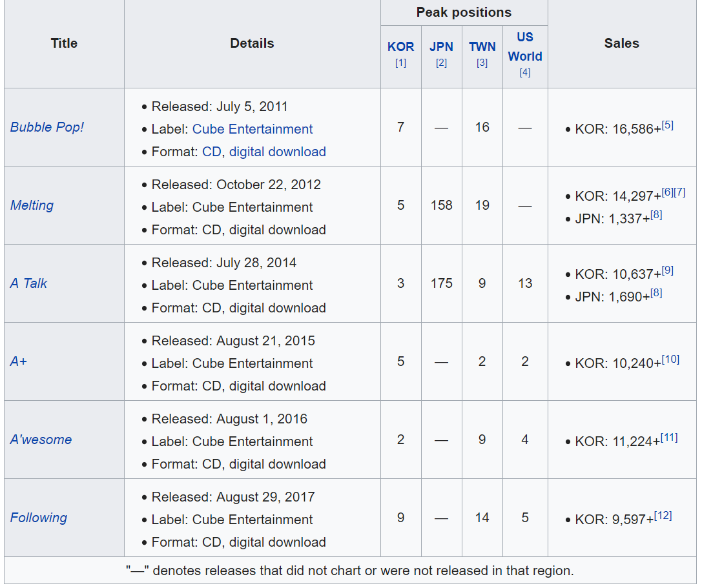Jump to reference [2] under JPN

(442, 63)
